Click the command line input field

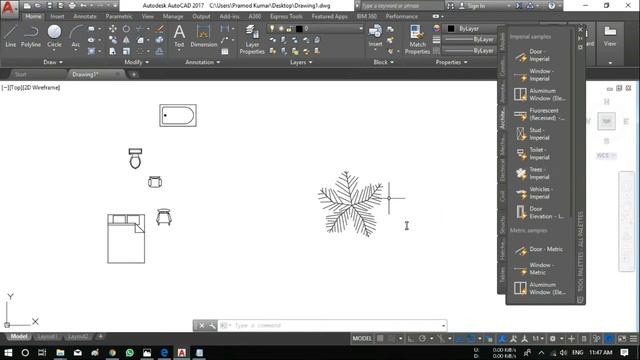pyautogui.click(x=333, y=325)
